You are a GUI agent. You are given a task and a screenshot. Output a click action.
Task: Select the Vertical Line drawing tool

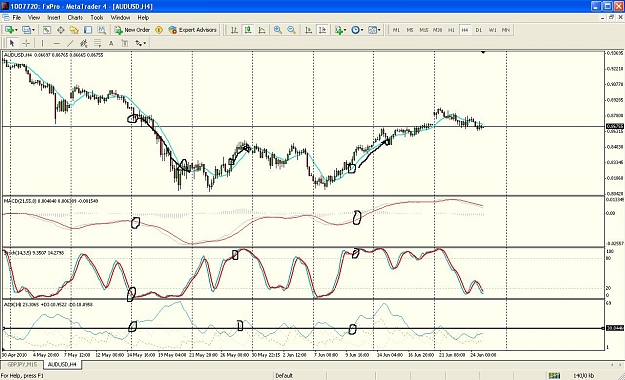(x=42, y=43)
